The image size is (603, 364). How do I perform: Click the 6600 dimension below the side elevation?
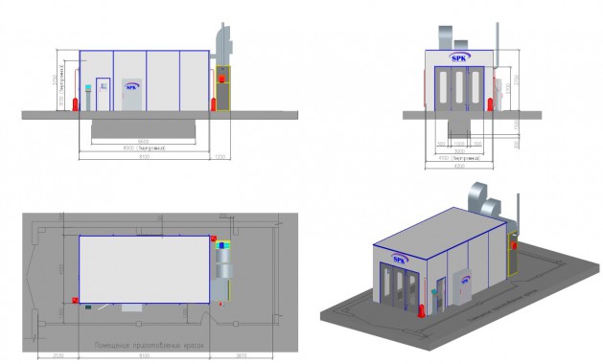pos(143,142)
